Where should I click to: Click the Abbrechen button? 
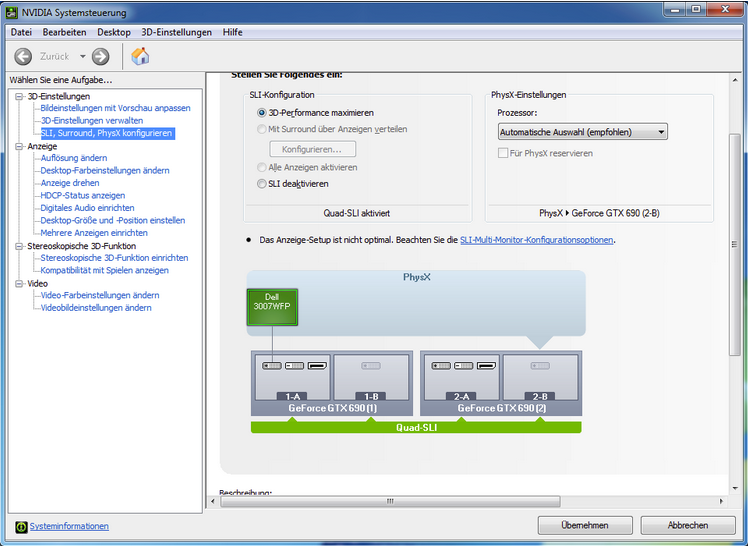pyautogui.click(x=687, y=525)
